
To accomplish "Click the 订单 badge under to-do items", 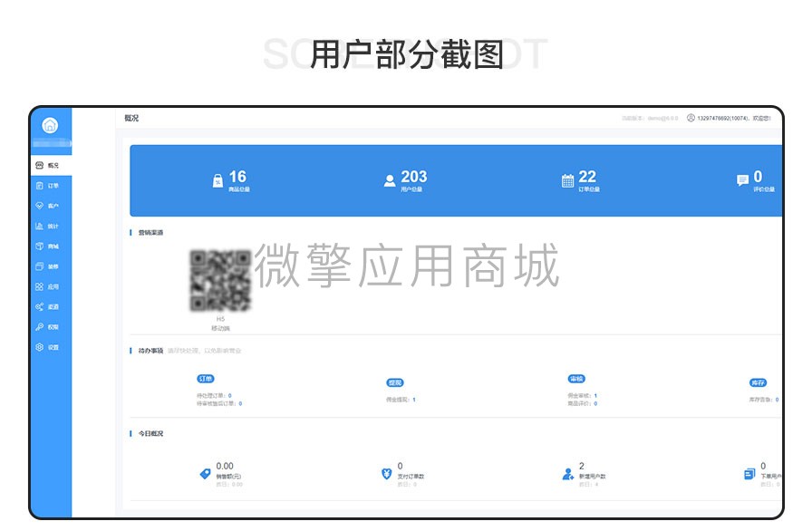I will (x=206, y=379).
